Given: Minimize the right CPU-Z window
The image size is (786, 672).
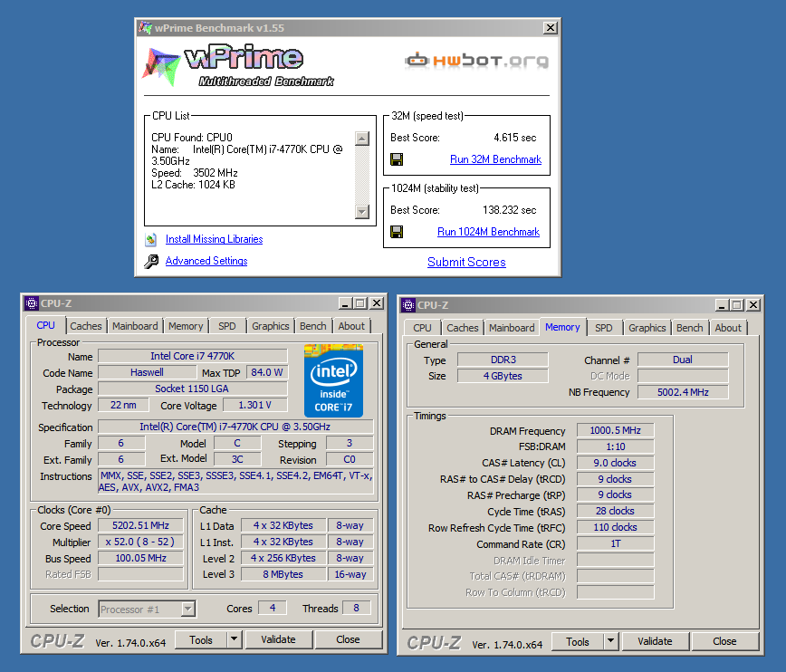Looking at the screenshot, I should point(722,305).
